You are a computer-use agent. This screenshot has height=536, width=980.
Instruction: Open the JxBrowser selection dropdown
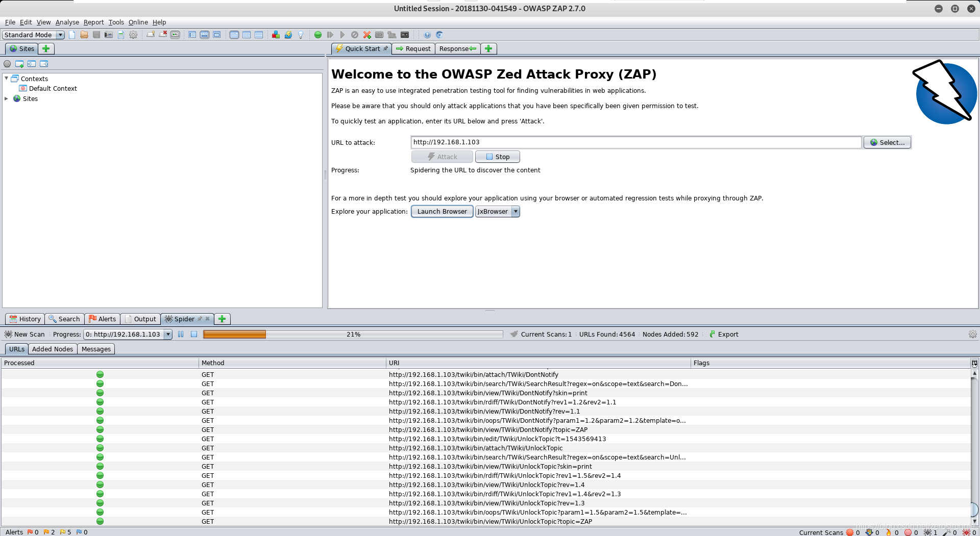(x=516, y=211)
